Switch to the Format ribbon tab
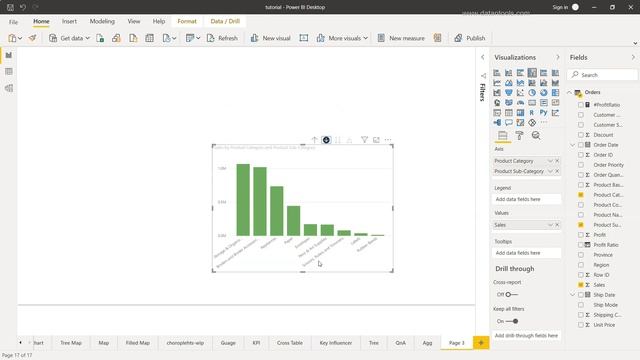Viewport: 640px width, 360px height. 187,21
